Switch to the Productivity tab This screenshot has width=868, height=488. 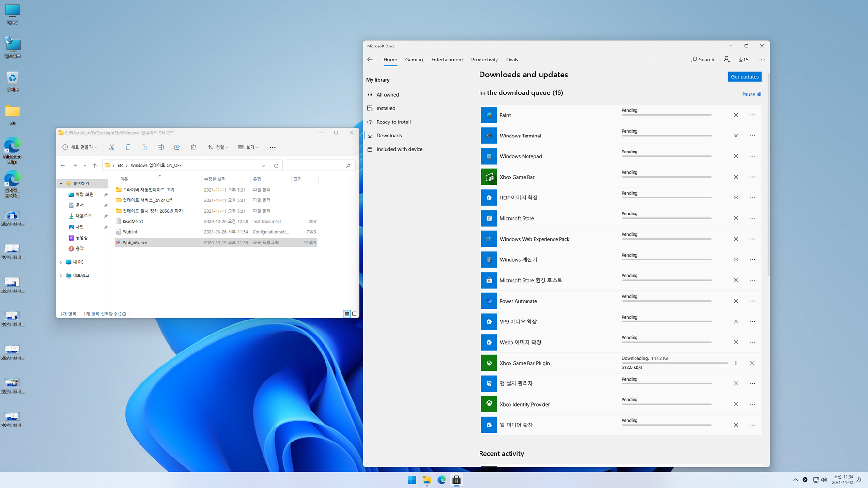pos(484,60)
